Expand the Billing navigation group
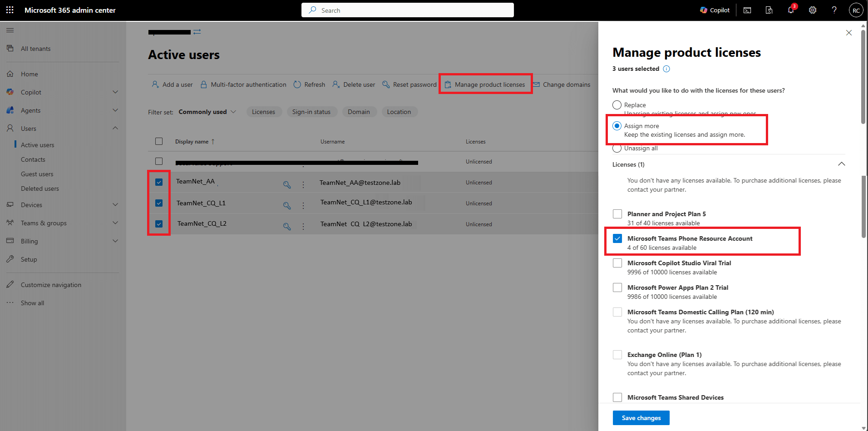Screen dimensions: 868x431 [x=115, y=241]
